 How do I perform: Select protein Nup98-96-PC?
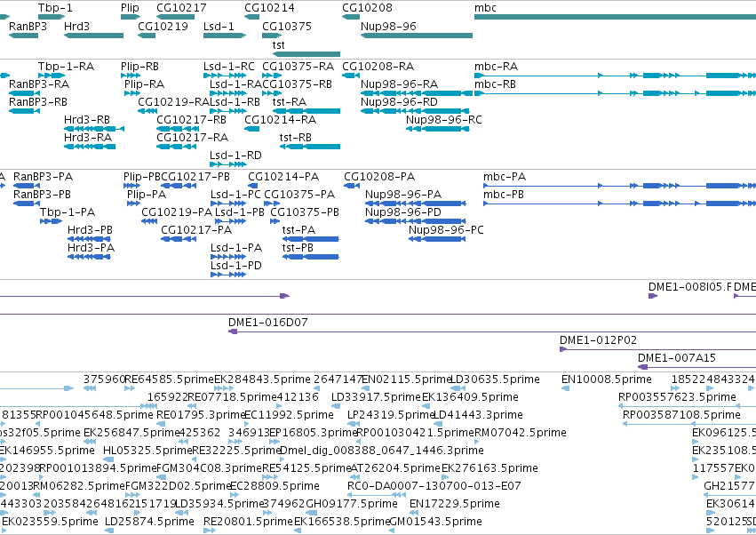[x=446, y=230]
